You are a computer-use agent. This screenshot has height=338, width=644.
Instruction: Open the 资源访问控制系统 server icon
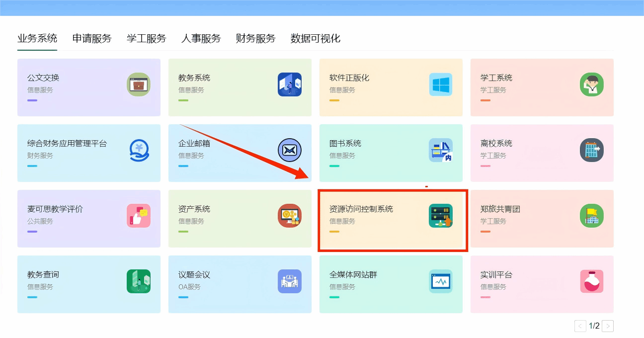tap(440, 216)
